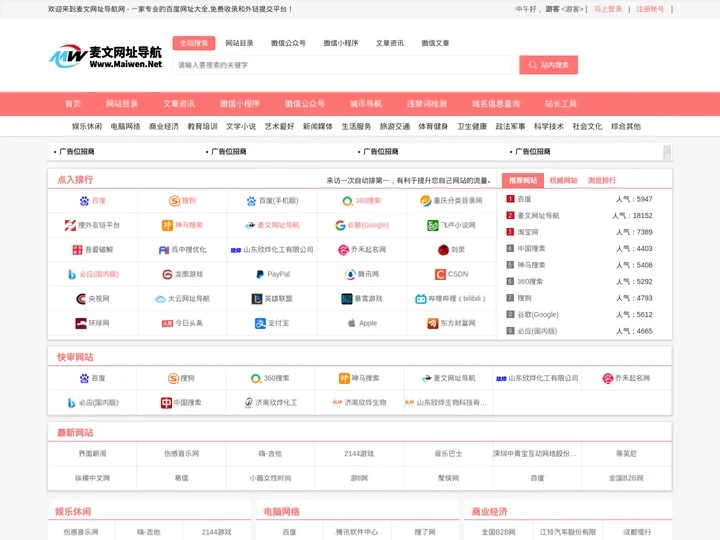This screenshot has width=720, height=540.
Task: Click the CSDN orange icon
Action: click(440, 274)
